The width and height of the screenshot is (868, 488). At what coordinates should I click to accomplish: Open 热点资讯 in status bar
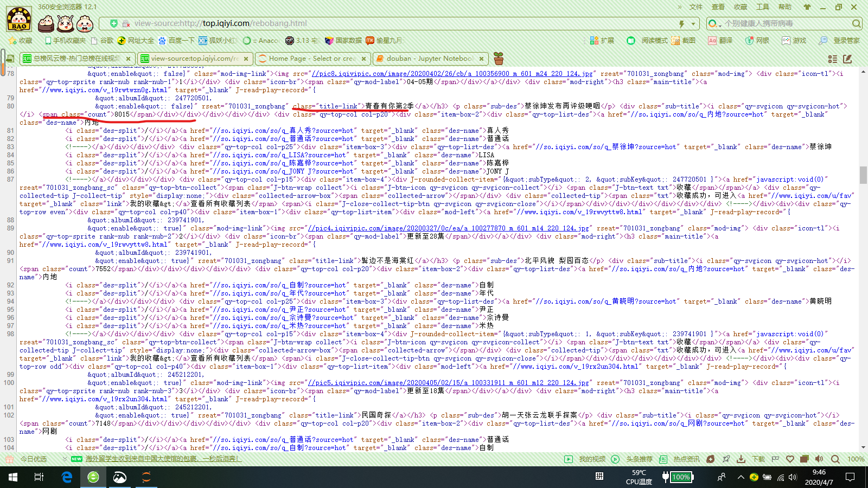point(679,459)
